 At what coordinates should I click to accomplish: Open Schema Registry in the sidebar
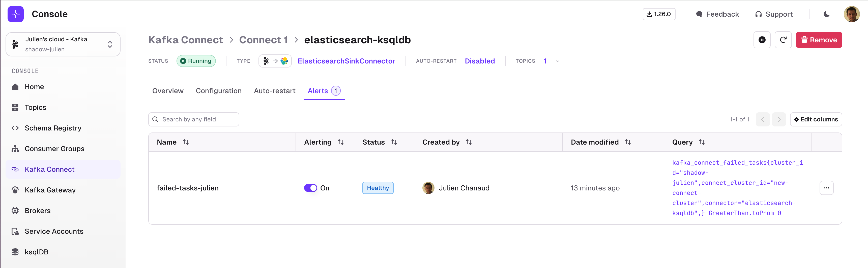(x=63, y=128)
